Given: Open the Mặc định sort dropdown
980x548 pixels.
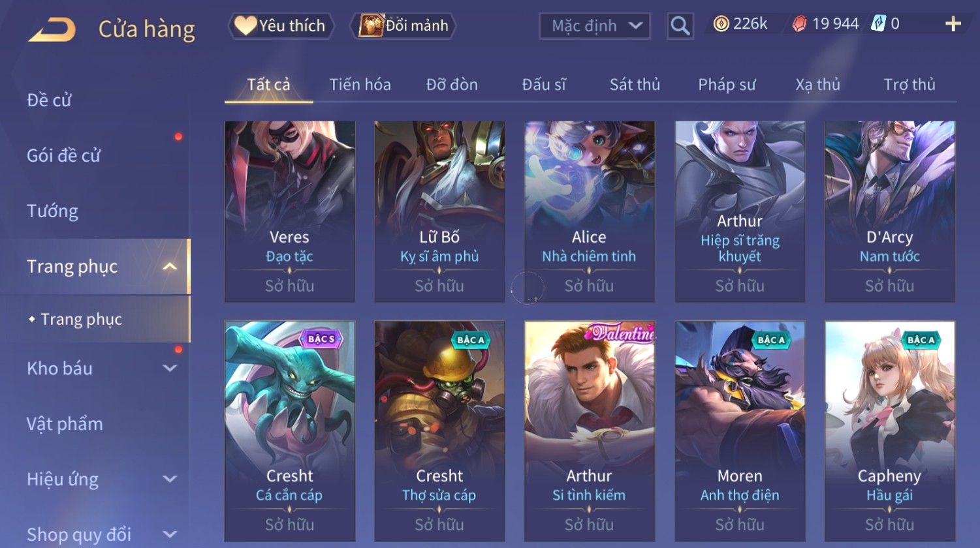Looking at the screenshot, I should pos(595,26).
